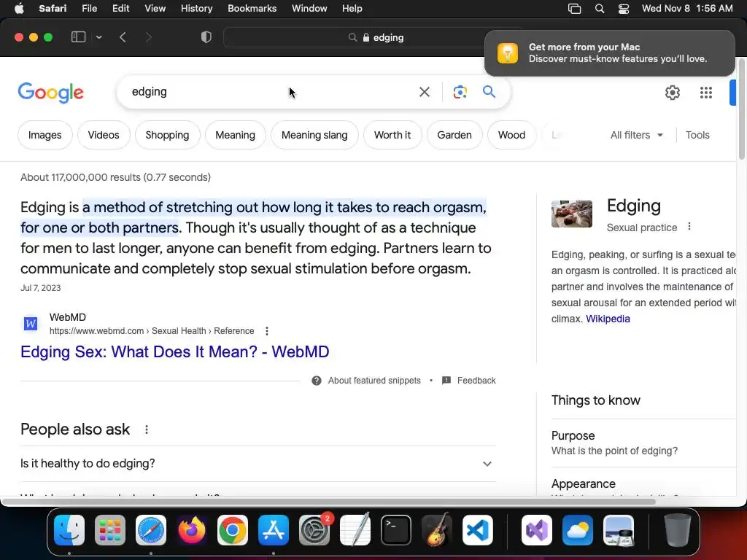Open the Purpose item in Things to know

click(643, 443)
